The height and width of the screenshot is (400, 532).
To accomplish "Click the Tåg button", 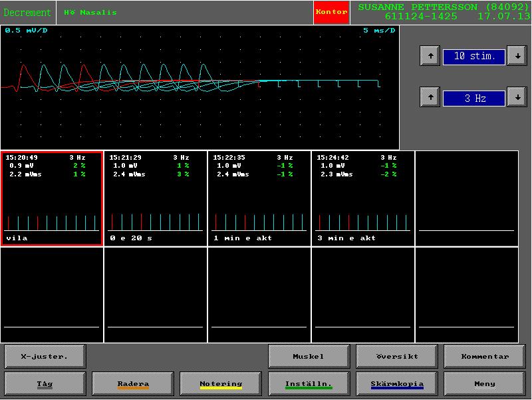I will click(45, 384).
